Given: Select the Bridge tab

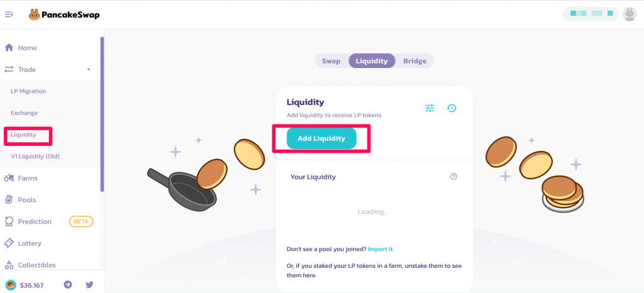Looking at the screenshot, I should [x=415, y=61].
